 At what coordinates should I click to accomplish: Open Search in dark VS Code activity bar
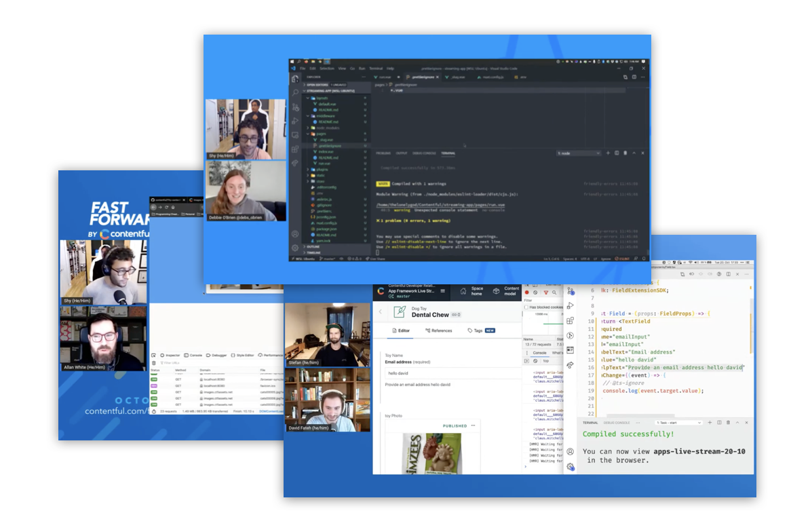click(x=296, y=93)
